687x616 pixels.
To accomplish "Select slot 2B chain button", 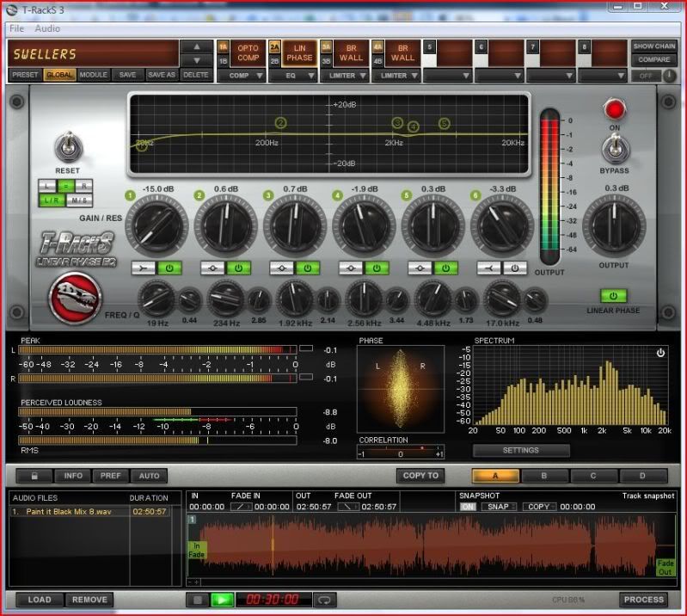I will click(x=274, y=61).
